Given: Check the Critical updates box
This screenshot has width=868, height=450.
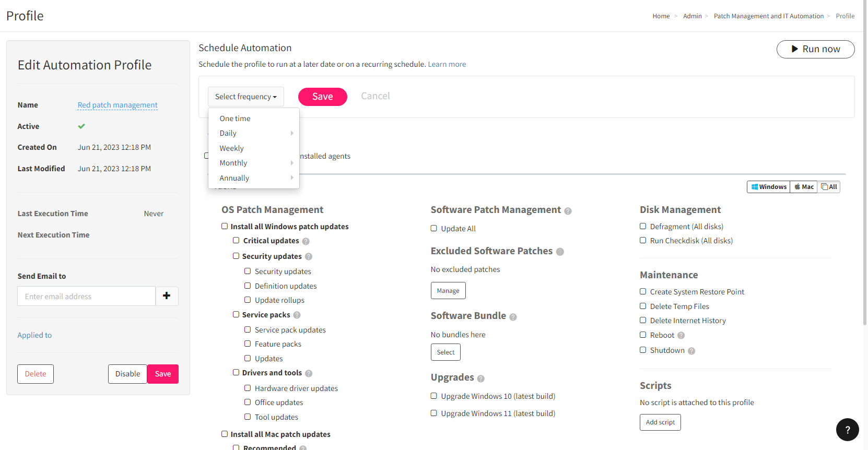Looking at the screenshot, I should [236, 240].
